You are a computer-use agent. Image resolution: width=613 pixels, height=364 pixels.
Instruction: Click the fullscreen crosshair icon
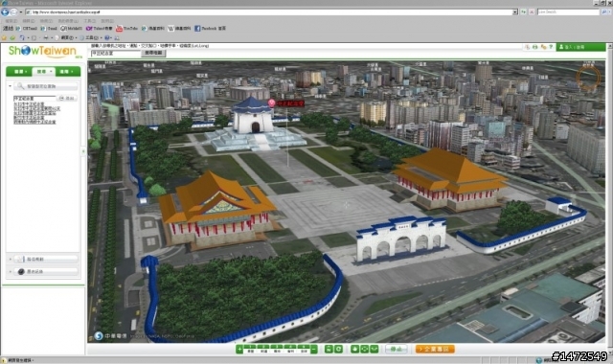pos(364,349)
